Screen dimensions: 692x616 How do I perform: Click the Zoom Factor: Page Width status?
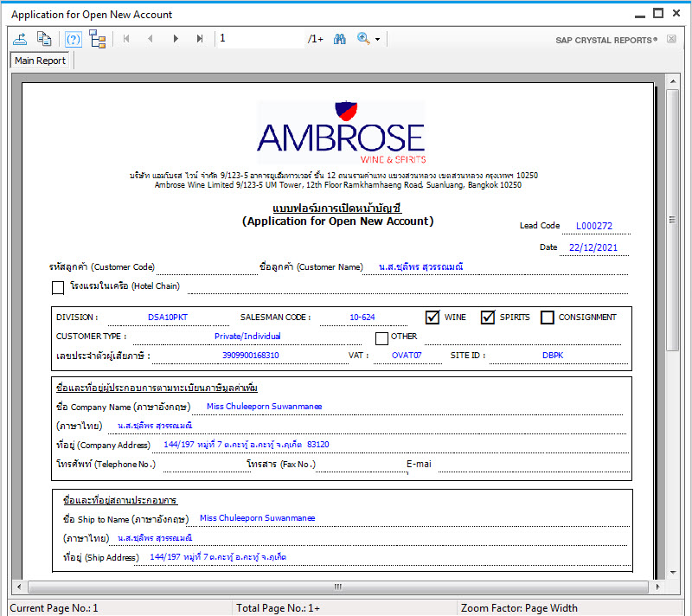[x=519, y=608]
